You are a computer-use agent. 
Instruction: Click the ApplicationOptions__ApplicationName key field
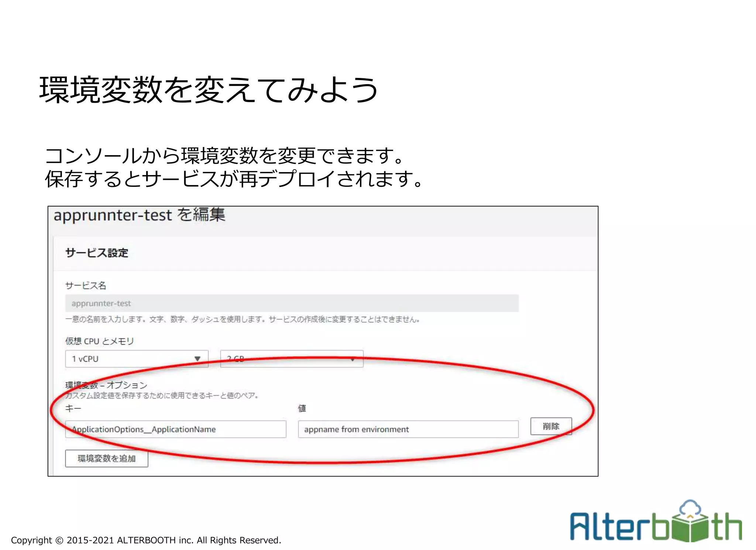pos(175,429)
